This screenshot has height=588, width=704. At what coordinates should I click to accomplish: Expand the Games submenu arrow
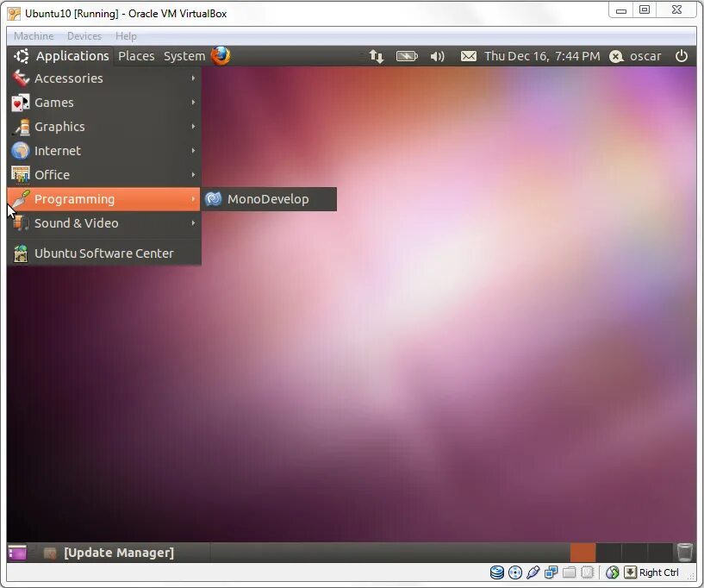(193, 103)
